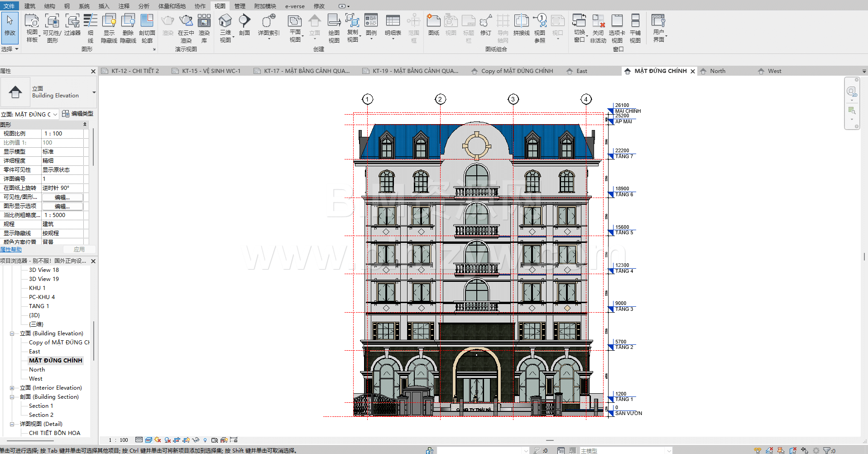Open the Building Elevation type selector dropdown
This screenshot has height=454, width=868.
pos(94,92)
